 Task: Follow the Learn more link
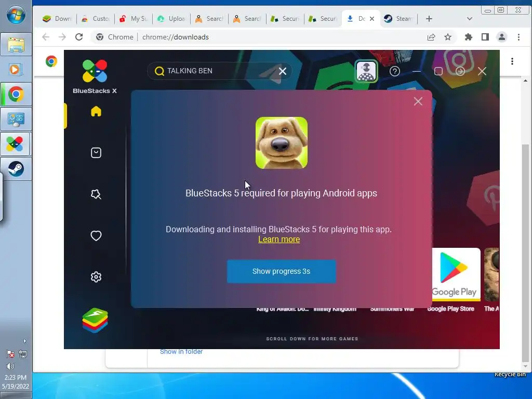tap(279, 239)
